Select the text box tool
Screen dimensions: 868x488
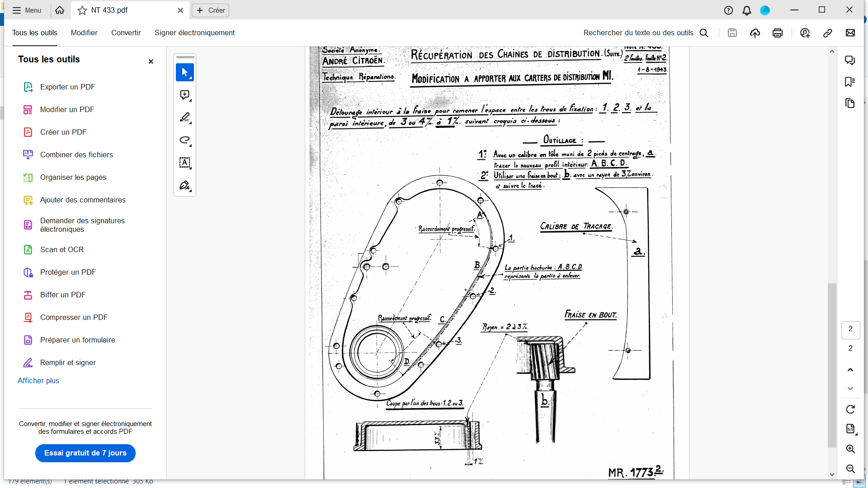click(184, 163)
